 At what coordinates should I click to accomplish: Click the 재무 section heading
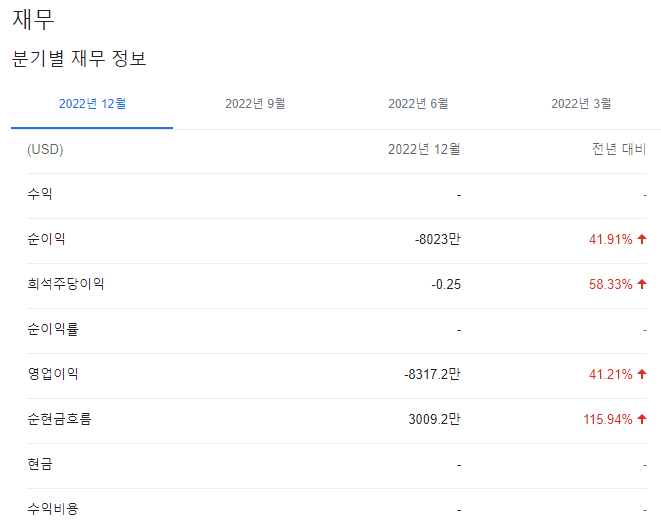pyautogui.click(x=33, y=19)
